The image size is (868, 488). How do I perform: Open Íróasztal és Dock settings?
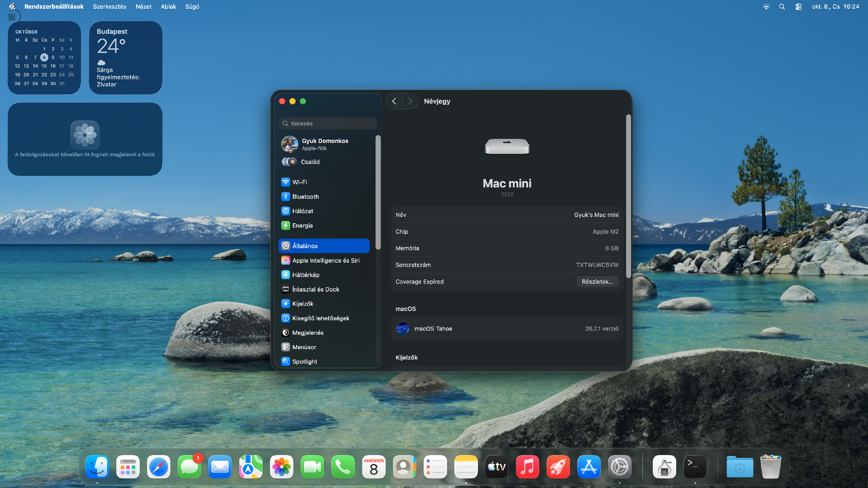(x=324, y=289)
